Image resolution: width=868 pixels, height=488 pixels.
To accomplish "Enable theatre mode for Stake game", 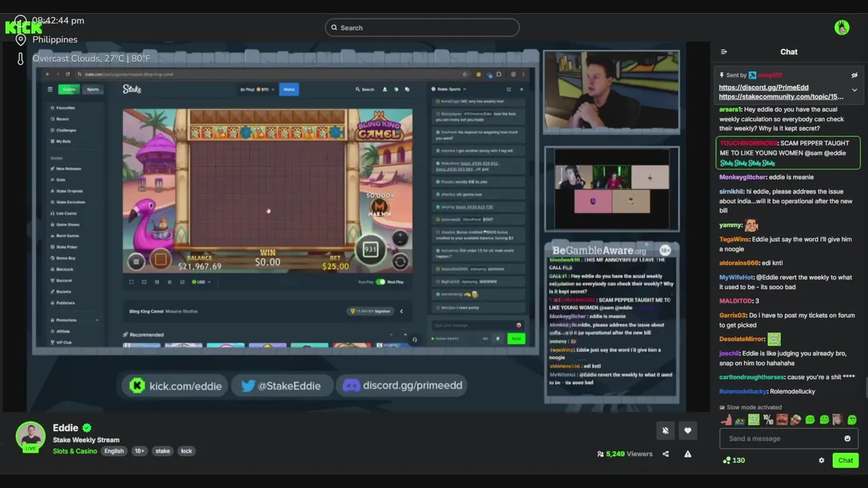I will (144, 282).
